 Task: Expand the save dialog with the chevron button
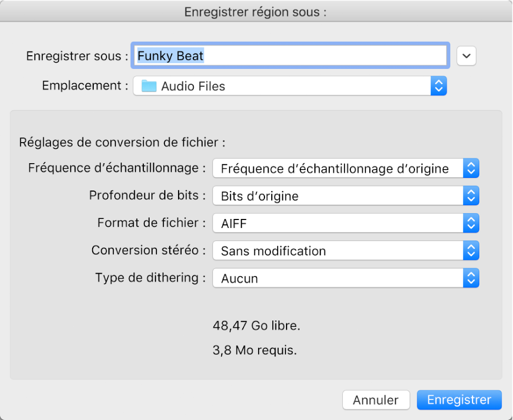pos(466,55)
